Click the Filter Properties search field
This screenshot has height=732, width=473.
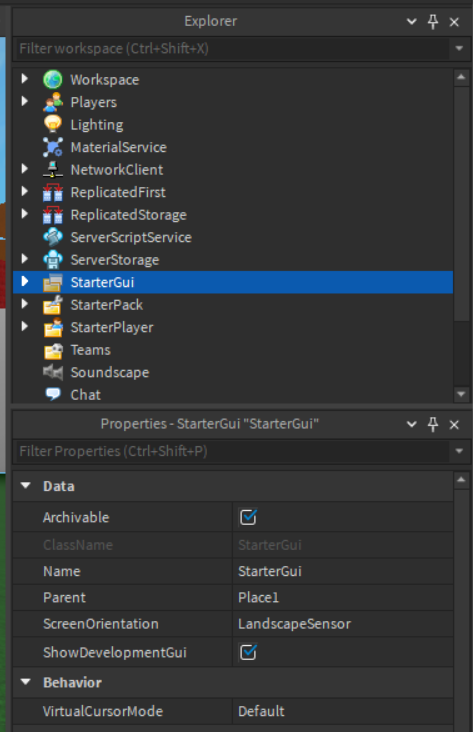(x=233, y=451)
